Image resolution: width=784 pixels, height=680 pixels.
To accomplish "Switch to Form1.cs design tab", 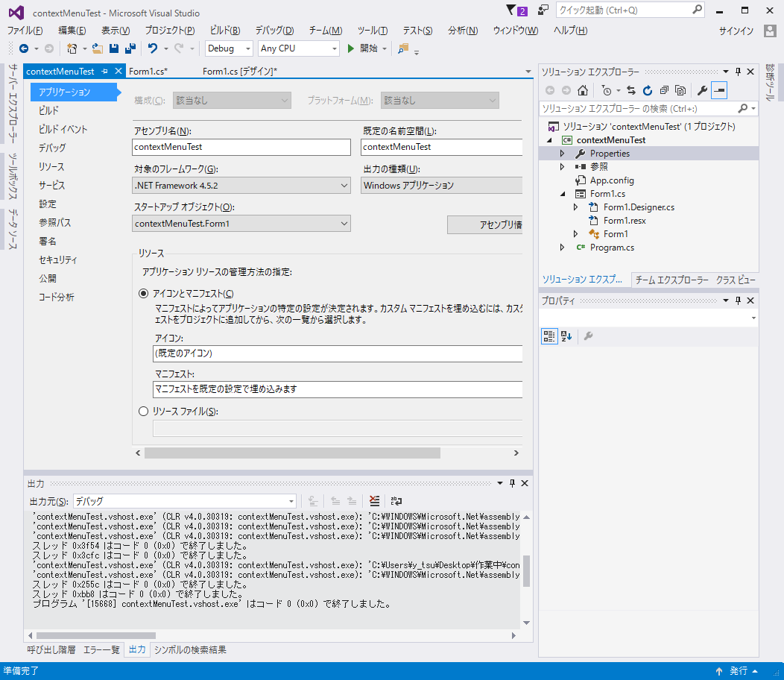I will click(x=239, y=72).
